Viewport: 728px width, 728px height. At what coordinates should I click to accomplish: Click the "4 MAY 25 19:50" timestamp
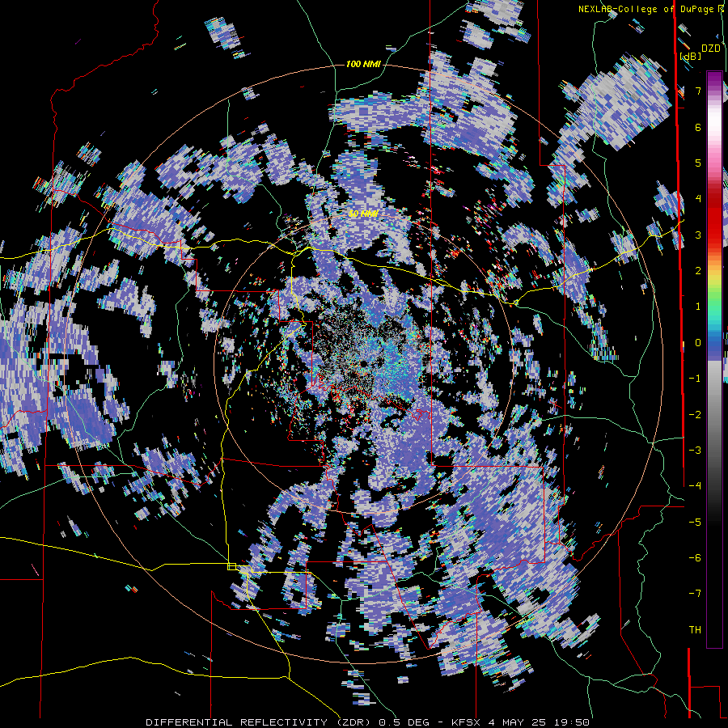click(539, 722)
